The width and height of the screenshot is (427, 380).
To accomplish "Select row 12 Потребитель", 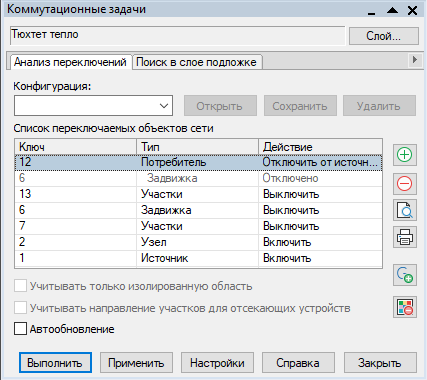I will (x=199, y=162).
